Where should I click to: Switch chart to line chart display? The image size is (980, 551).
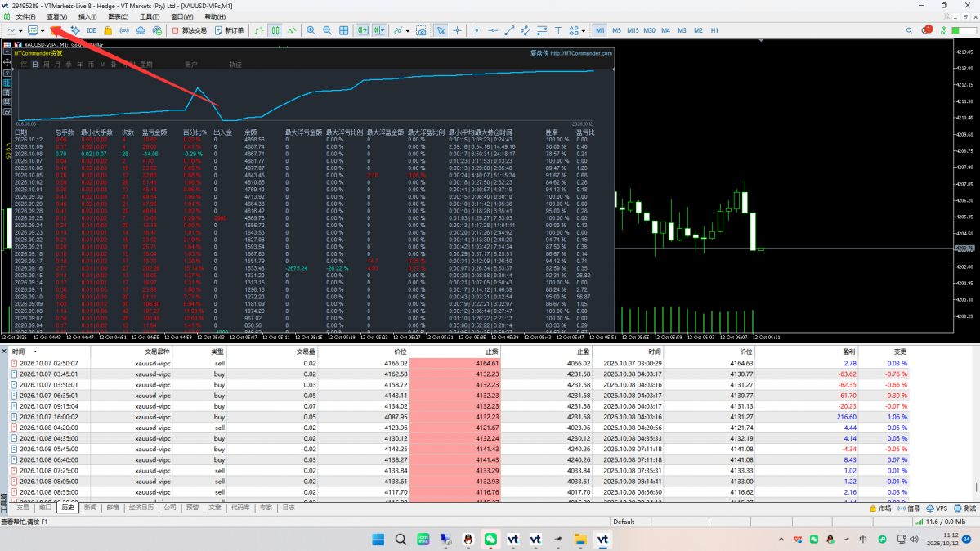292,30
